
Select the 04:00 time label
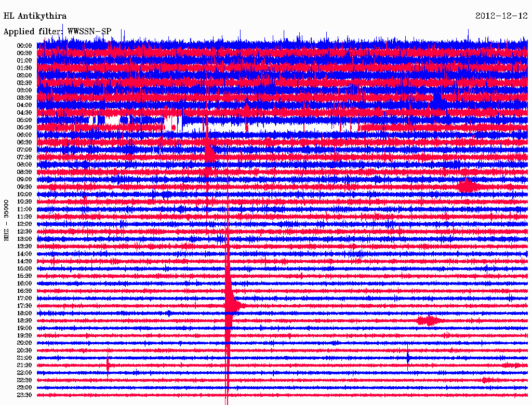pos(24,105)
